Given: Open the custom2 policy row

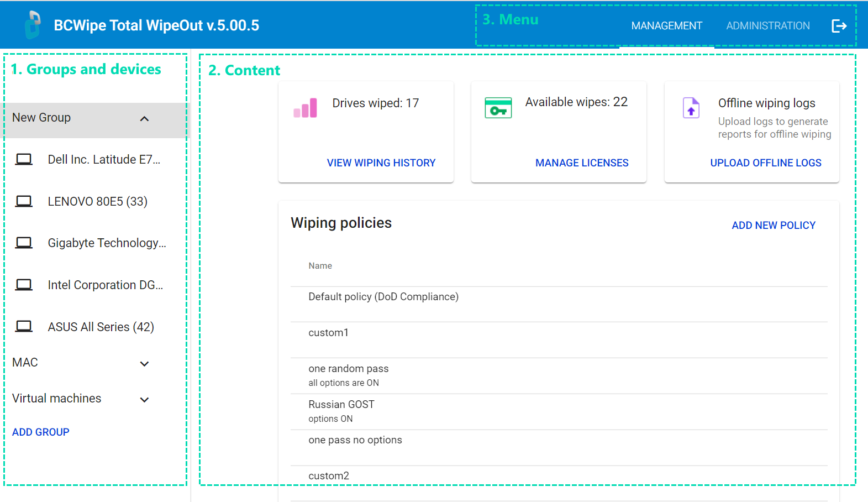Looking at the screenshot, I should (559, 483).
